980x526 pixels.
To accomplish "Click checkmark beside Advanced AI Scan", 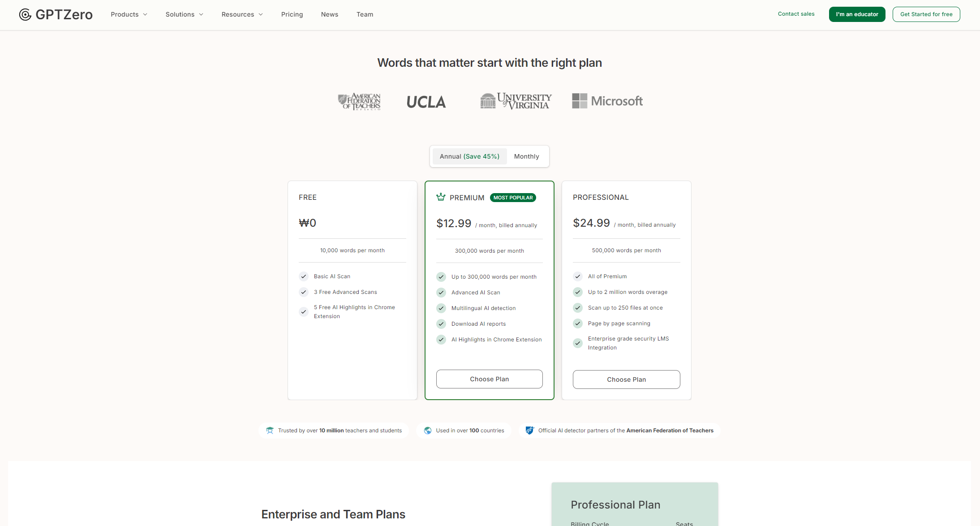I will coord(441,293).
